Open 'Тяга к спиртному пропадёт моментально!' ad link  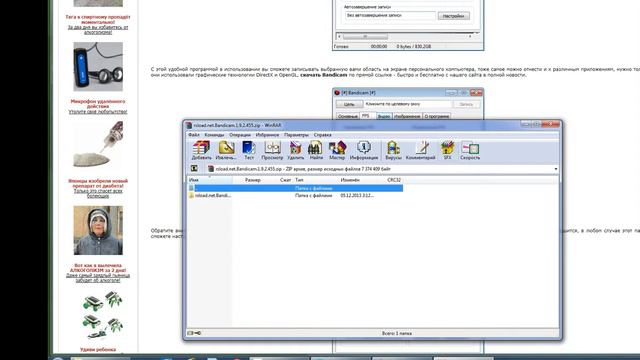point(98,20)
